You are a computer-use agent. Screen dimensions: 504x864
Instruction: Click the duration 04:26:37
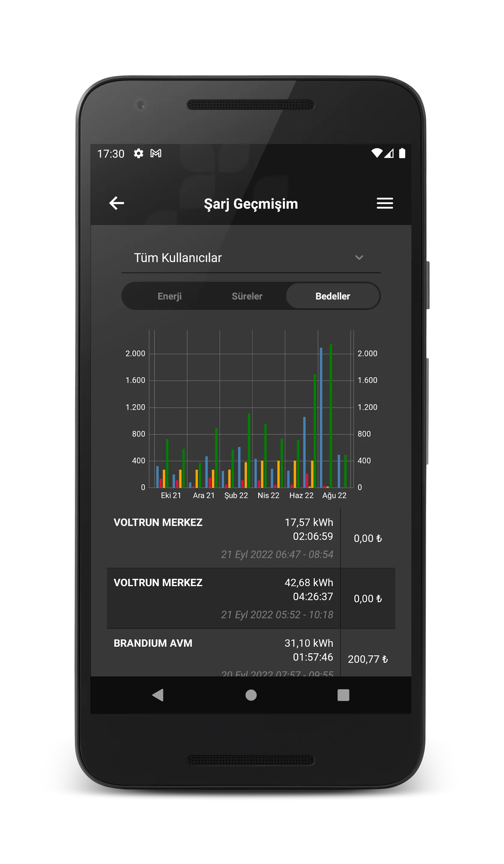click(x=313, y=597)
